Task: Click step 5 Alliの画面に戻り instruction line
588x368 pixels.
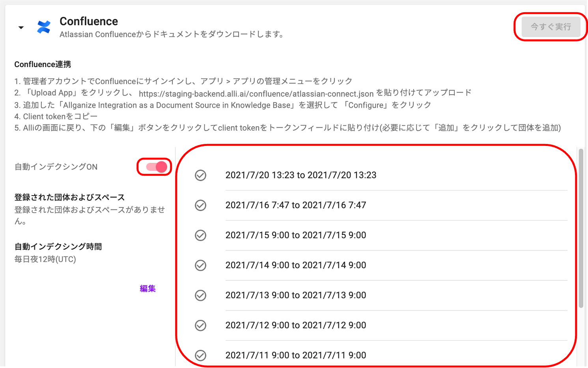Action: click(x=287, y=128)
